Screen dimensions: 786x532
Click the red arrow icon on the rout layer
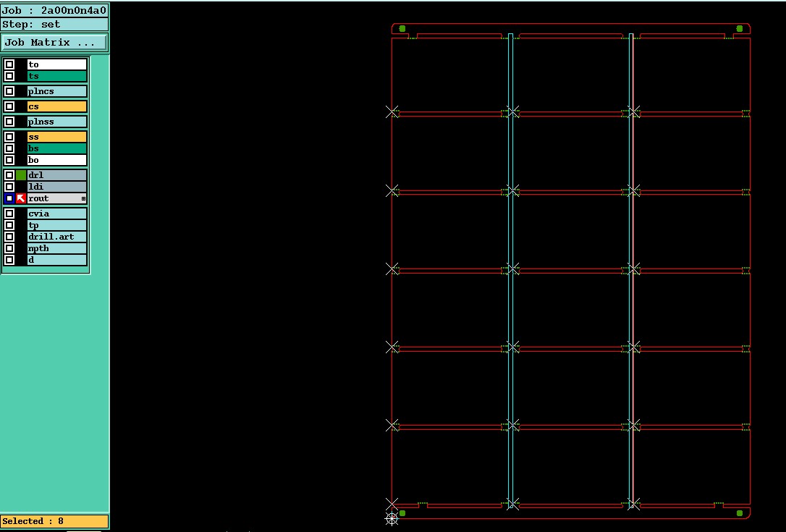coord(20,198)
